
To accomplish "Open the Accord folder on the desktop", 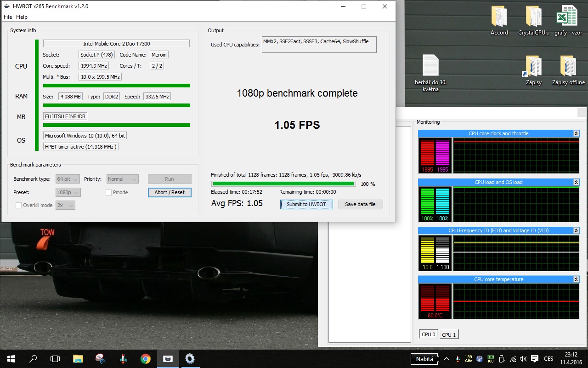I will coord(499,21).
